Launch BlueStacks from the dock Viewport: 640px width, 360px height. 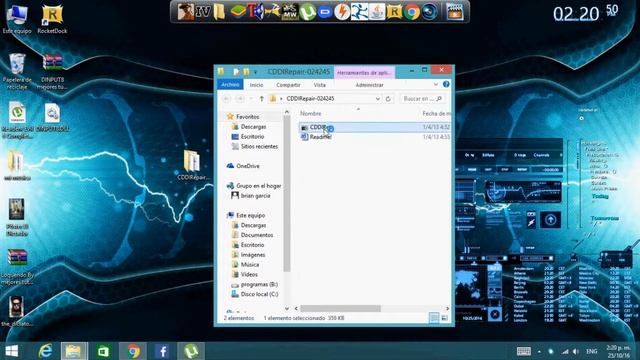click(238, 12)
